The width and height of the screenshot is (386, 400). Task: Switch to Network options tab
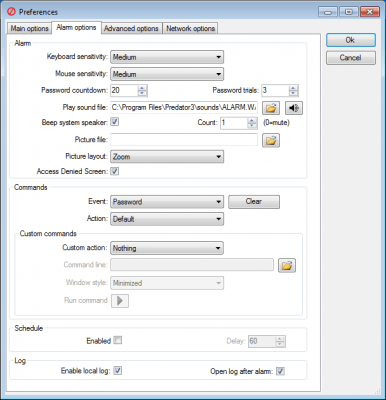click(190, 28)
